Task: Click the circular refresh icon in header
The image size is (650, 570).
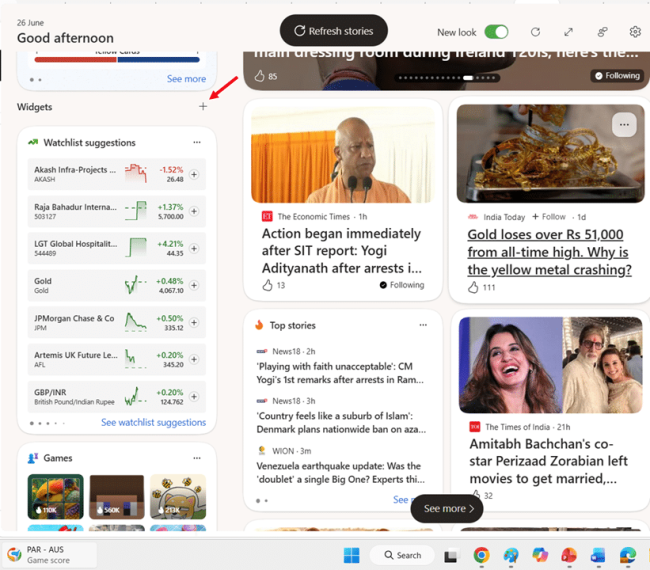Action: tap(535, 32)
